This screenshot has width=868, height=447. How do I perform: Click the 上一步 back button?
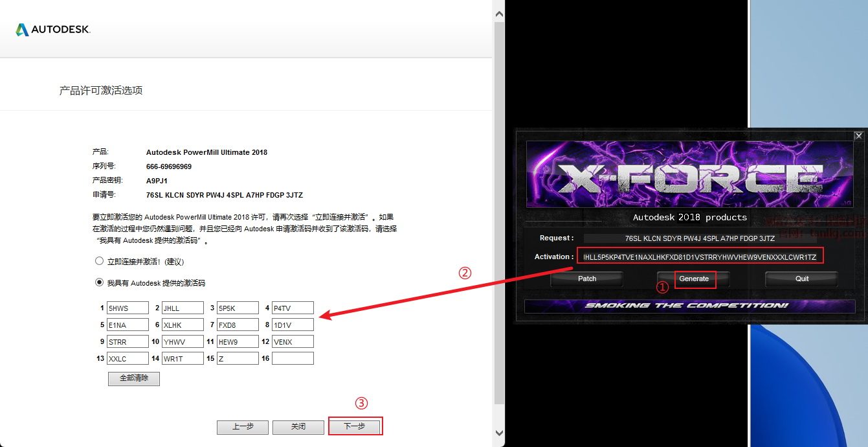243,427
